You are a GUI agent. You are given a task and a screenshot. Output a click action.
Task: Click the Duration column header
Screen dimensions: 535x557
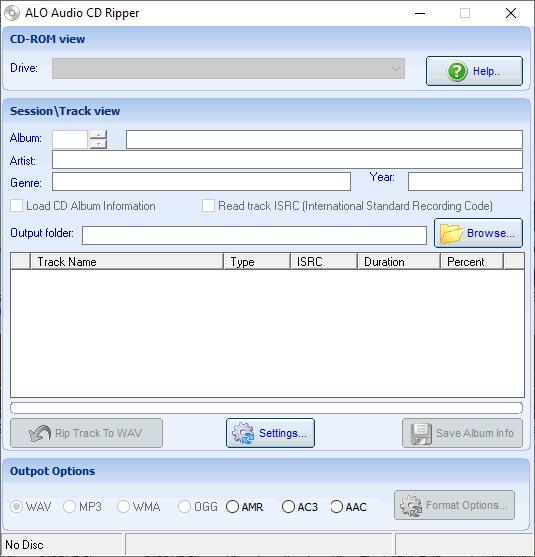pos(399,262)
